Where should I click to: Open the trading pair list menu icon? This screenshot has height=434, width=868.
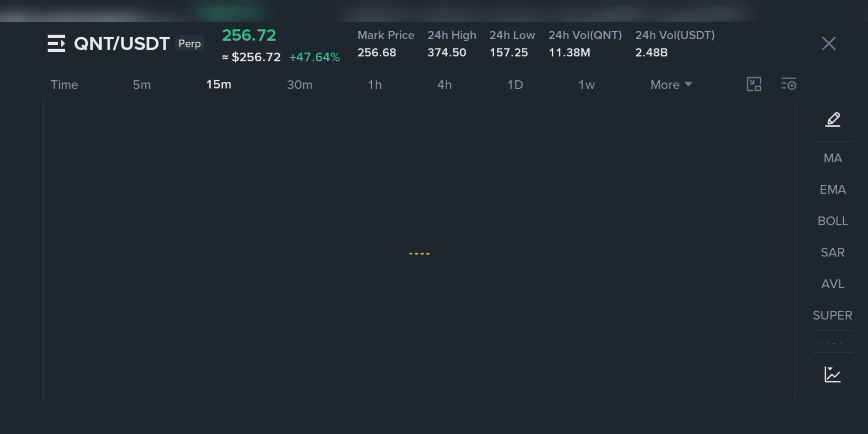coord(56,43)
